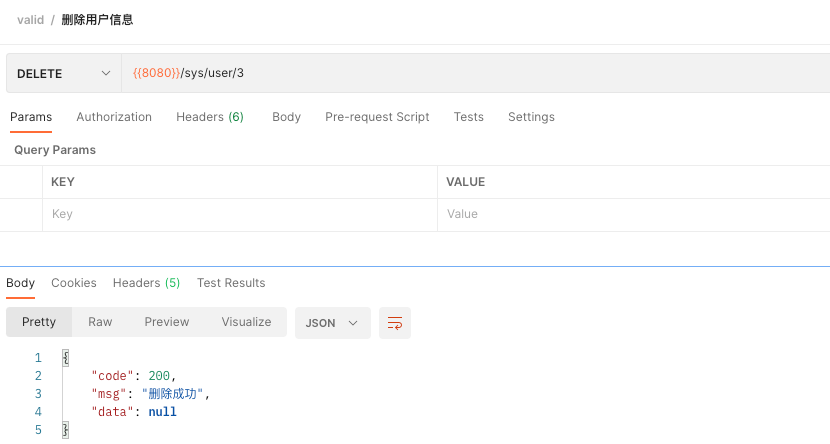Switch response view to Preview
Screen dimensions: 830x444
(167, 322)
